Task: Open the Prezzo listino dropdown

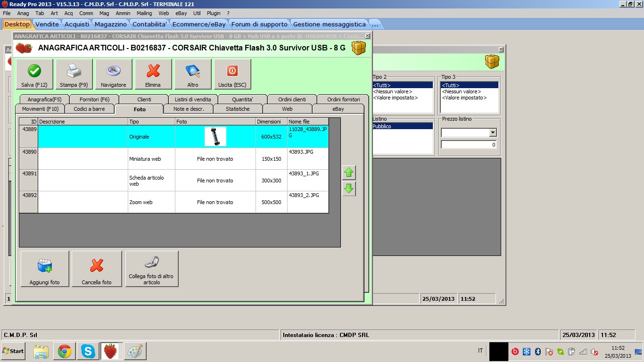Action: point(493,132)
